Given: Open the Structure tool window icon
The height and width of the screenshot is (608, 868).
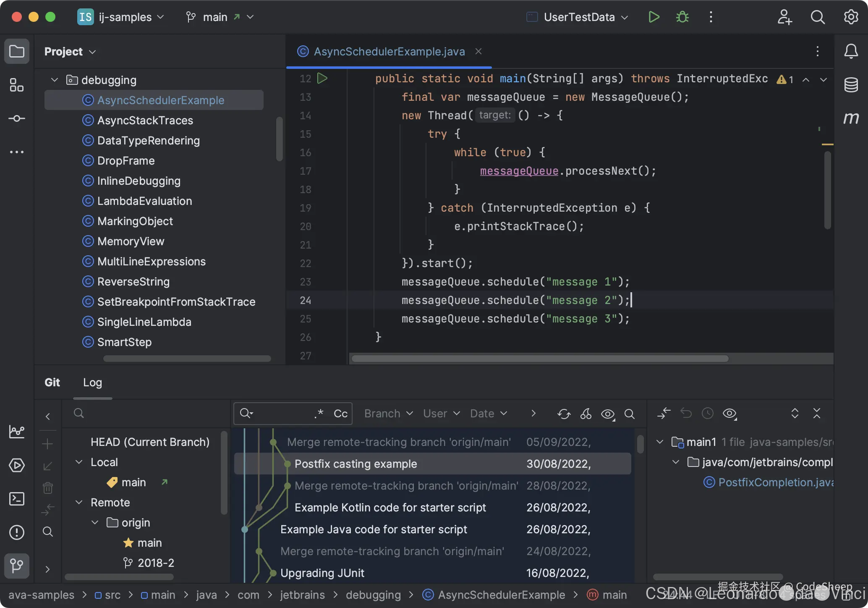Looking at the screenshot, I should (17, 85).
